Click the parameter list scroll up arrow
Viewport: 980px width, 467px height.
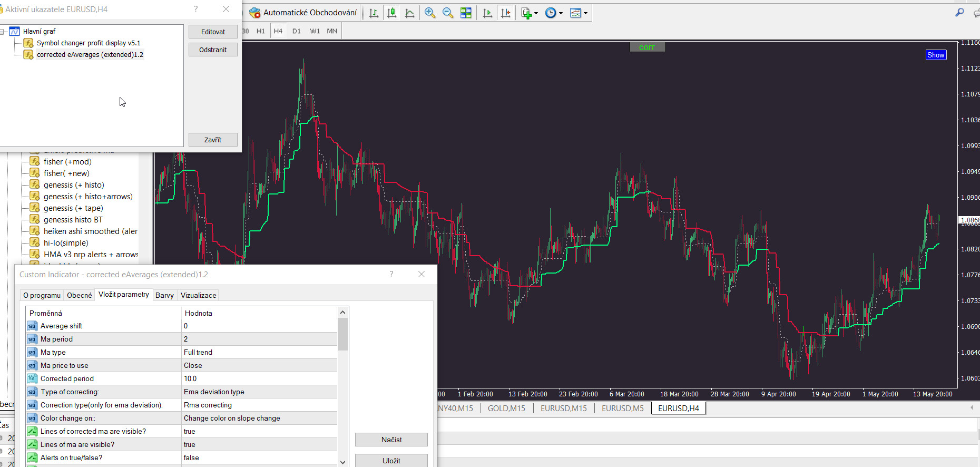342,313
